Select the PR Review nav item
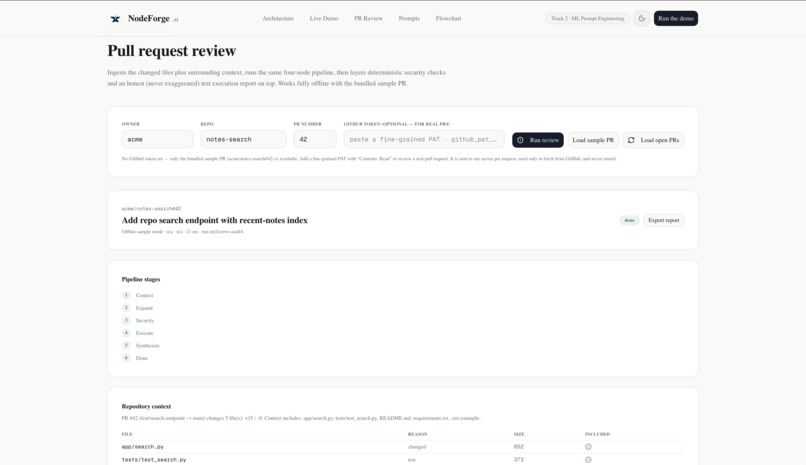The height and width of the screenshot is (465, 806). tap(368, 18)
